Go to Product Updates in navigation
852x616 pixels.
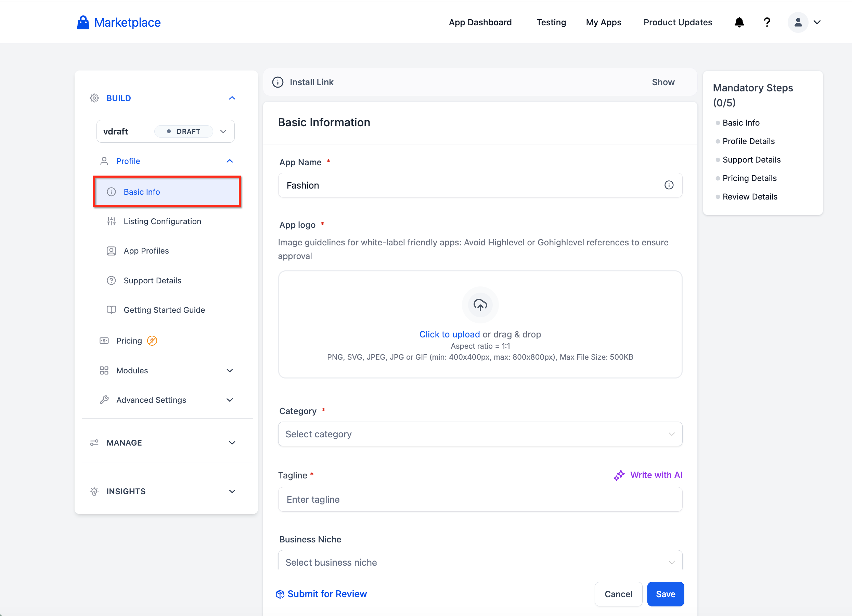677,23
